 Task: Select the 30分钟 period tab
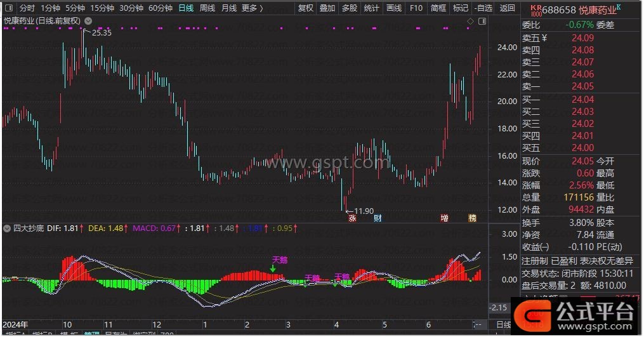tap(131, 8)
